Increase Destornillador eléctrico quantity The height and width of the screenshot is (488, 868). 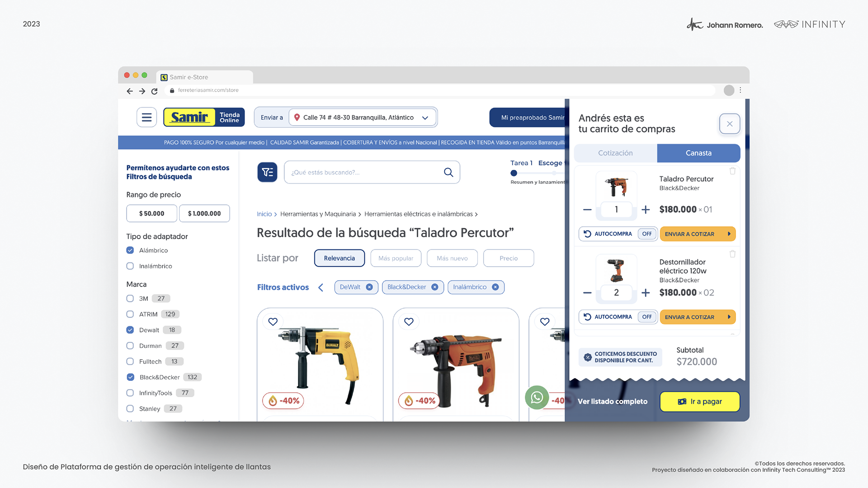click(x=646, y=293)
